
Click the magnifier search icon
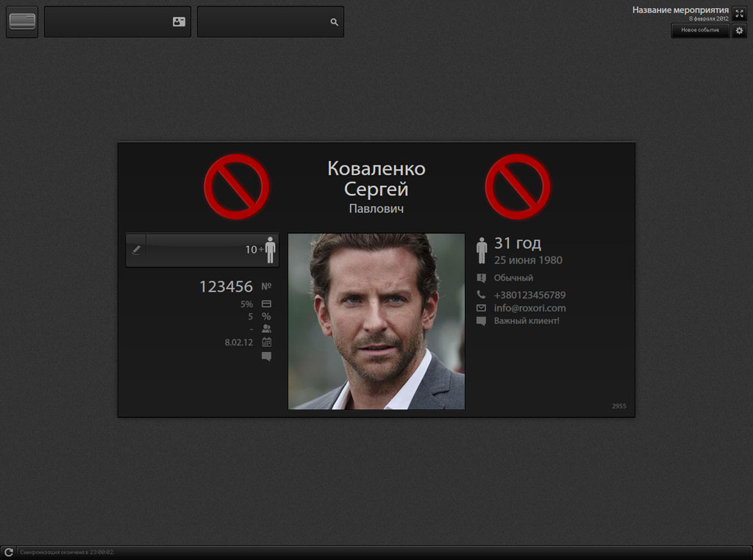point(335,22)
